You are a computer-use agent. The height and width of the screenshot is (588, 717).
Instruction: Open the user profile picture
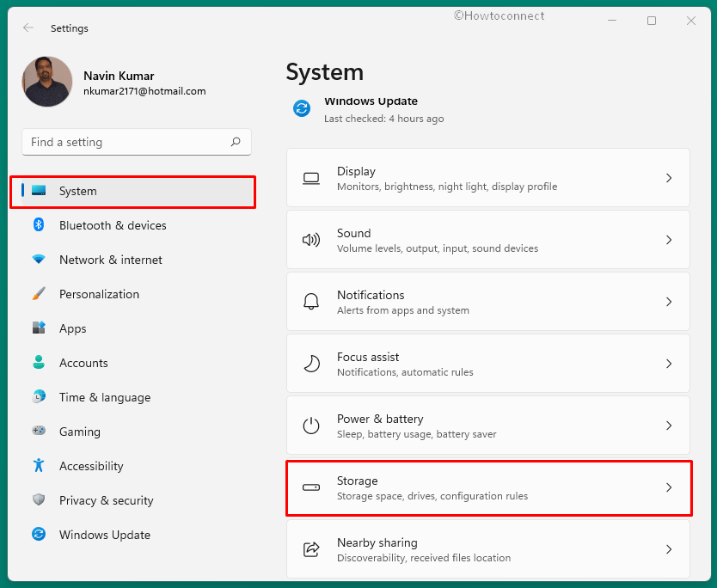47,82
